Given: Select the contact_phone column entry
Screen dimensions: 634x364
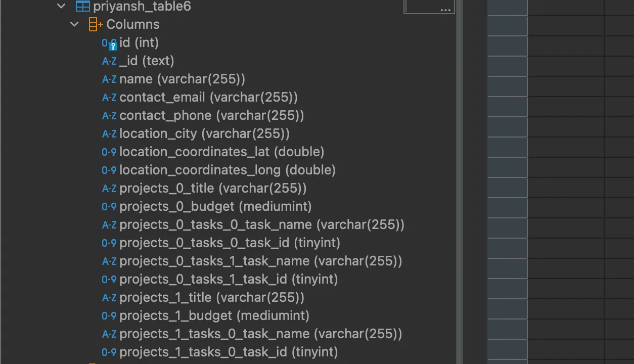Looking at the screenshot, I should (x=211, y=116).
